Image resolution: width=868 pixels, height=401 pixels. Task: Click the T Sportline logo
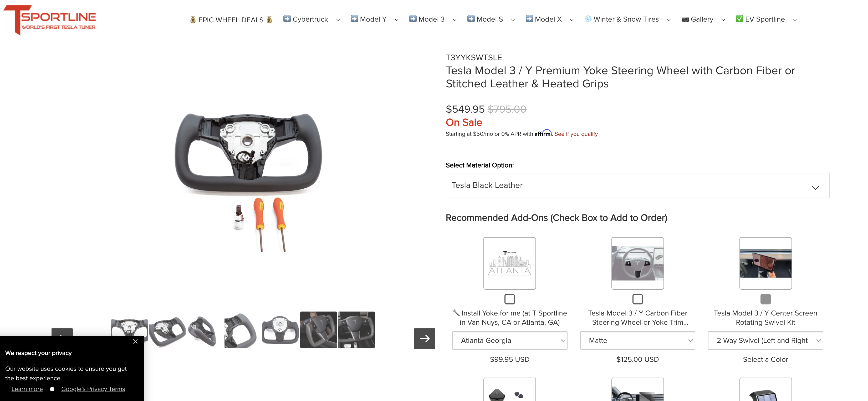click(50, 19)
